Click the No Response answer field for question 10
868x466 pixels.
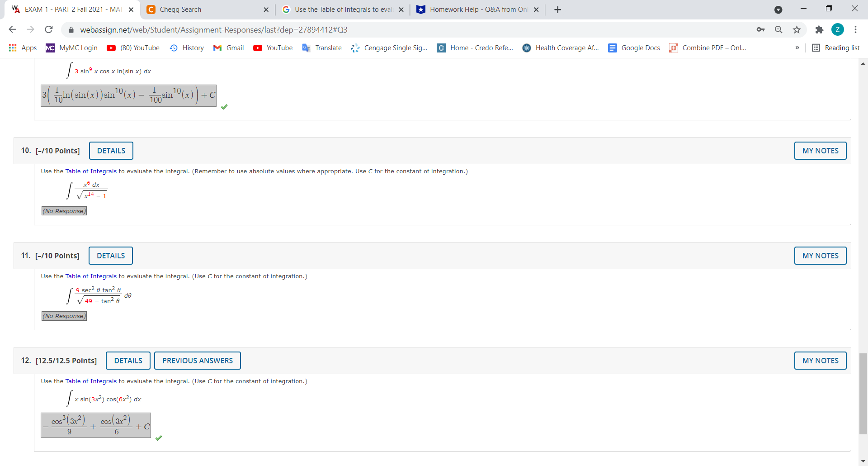coord(64,210)
